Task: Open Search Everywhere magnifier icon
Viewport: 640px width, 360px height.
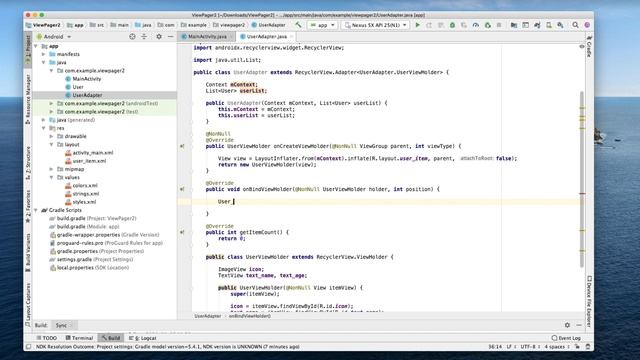Action: 575,25
